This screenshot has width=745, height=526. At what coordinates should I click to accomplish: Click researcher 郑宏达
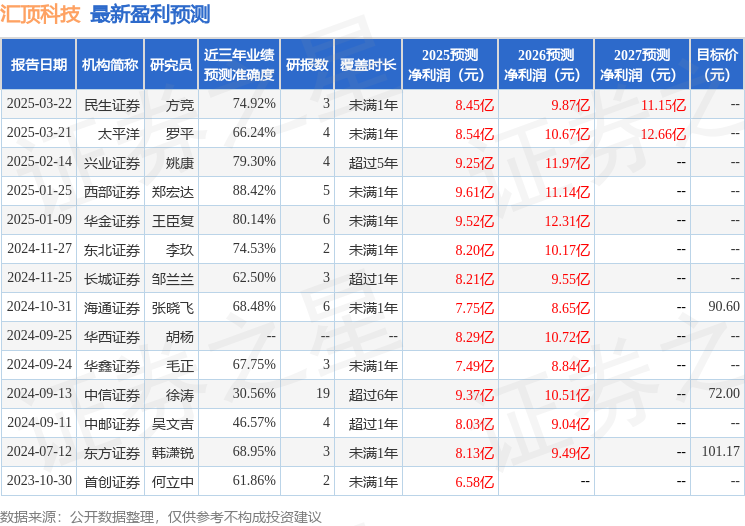173,192
